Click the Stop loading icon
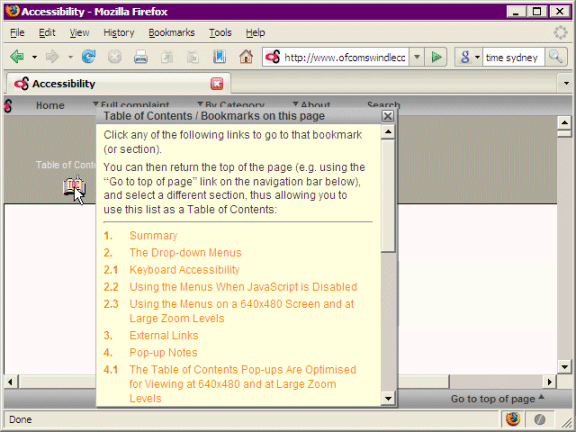Viewport: 576px width, 432px height. pyautogui.click(x=115, y=57)
